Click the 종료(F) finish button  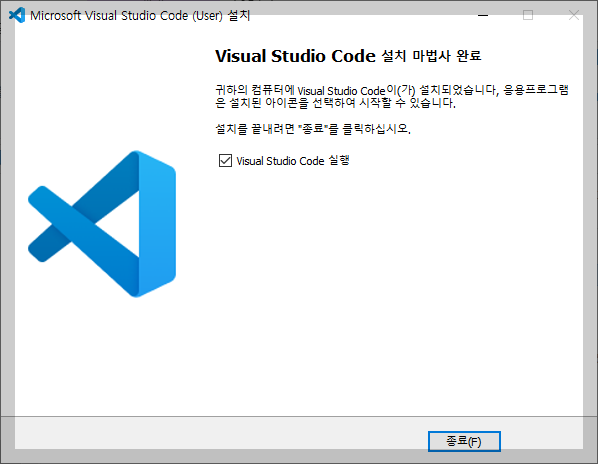[x=464, y=442]
